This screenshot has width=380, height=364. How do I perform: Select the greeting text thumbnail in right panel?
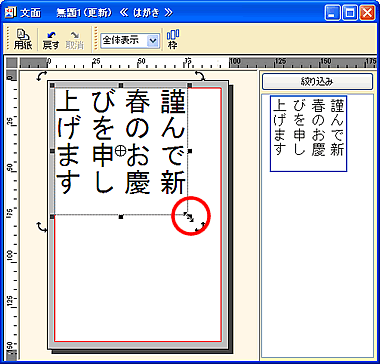tap(308, 133)
